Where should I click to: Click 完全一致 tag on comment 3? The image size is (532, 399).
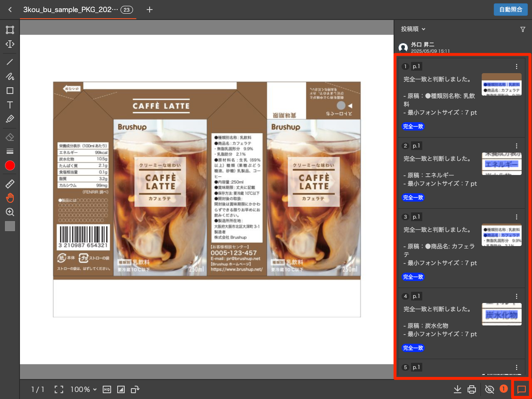[413, 277]
